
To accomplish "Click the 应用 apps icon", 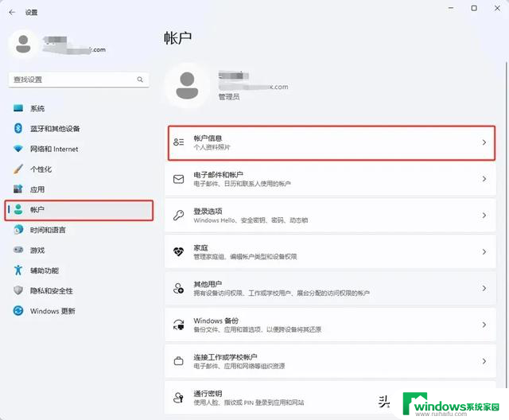I will (x=18, y=189).
